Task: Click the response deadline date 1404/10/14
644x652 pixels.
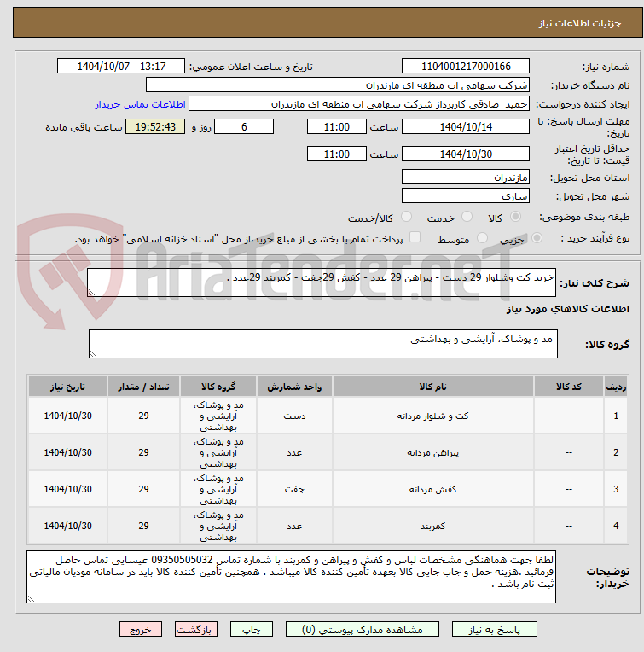Action: pos(466,127)
